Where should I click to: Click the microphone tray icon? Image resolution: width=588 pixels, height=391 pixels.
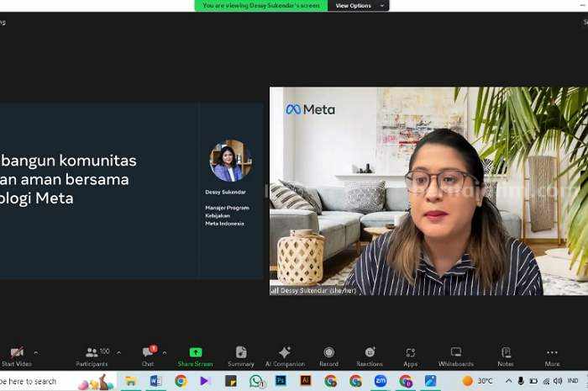click(x=521, y=381)
